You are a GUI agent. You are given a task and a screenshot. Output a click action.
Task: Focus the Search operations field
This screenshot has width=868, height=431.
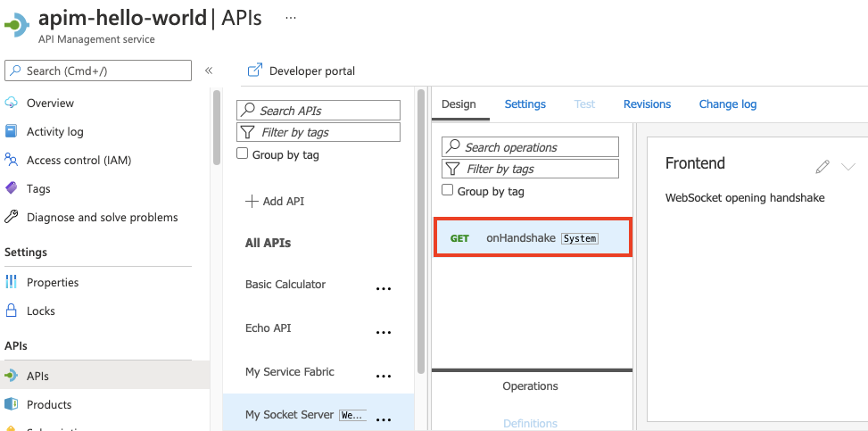click(x=530, y=147)
